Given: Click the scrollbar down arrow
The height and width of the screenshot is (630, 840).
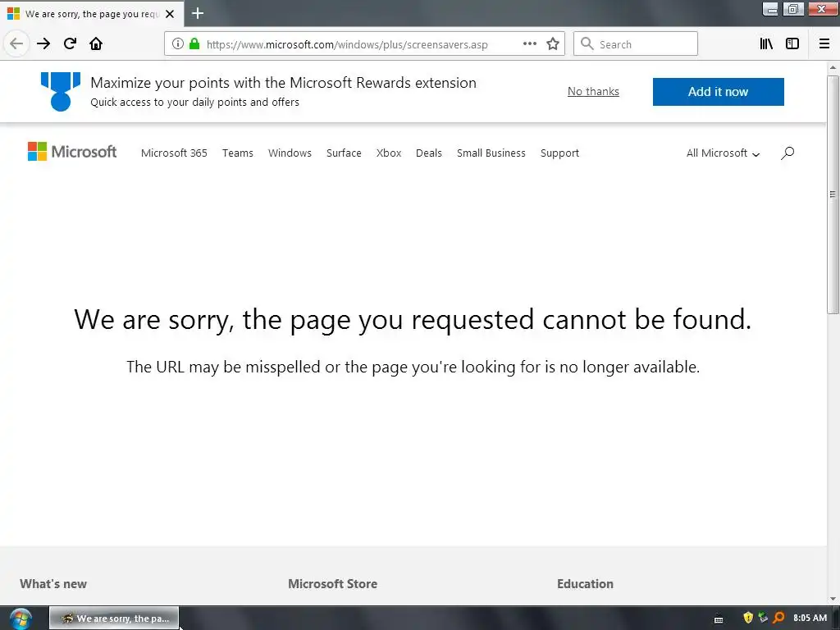Looking at the screenshot, I should click(833, 599).
